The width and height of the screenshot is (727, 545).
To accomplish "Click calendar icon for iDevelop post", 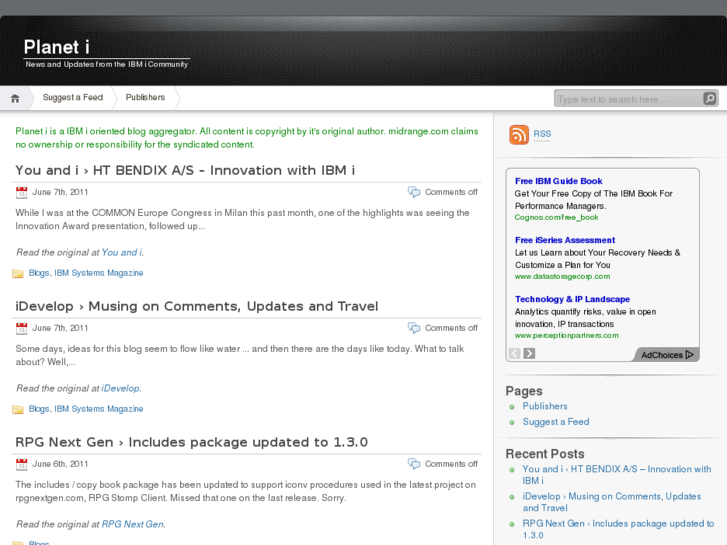I will tap(21, 328).
